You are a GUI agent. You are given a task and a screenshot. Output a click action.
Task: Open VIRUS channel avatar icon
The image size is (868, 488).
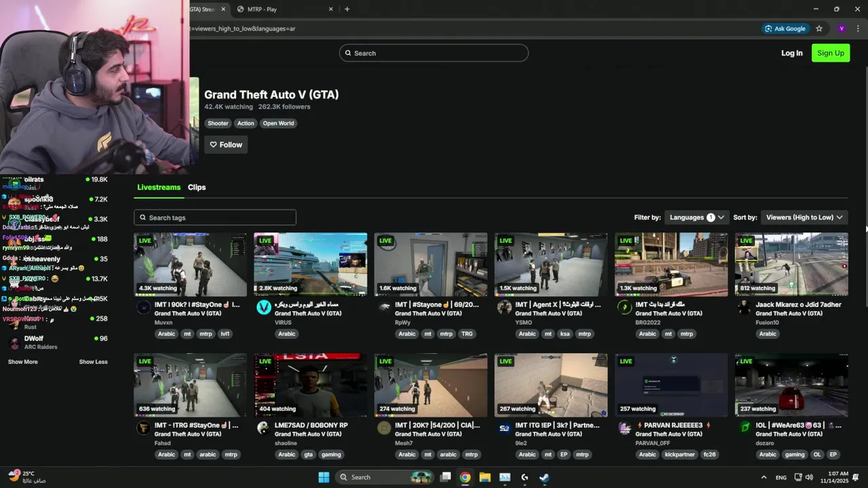click(x=264, y=308)
